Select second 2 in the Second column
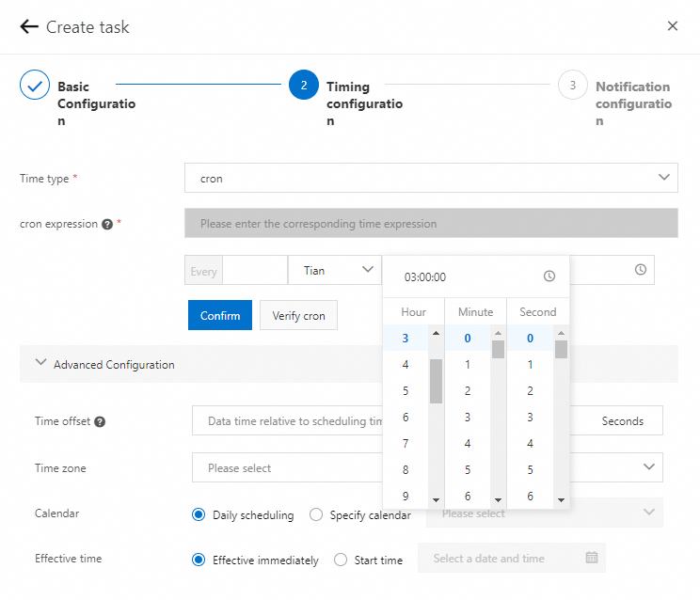Viewport: 700px width, 600px height. 530,391
